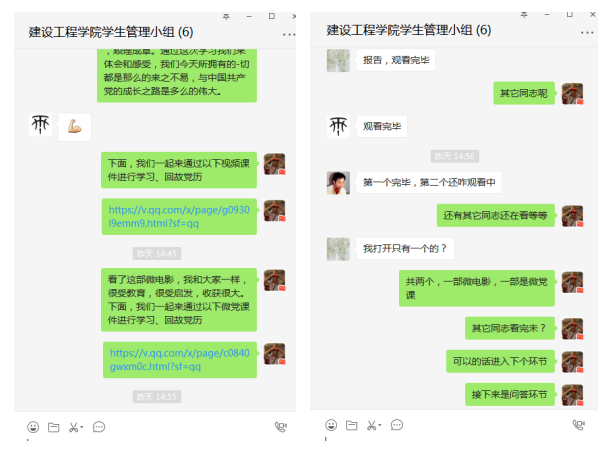Pin the right chat window on top

tap(524, 15)
